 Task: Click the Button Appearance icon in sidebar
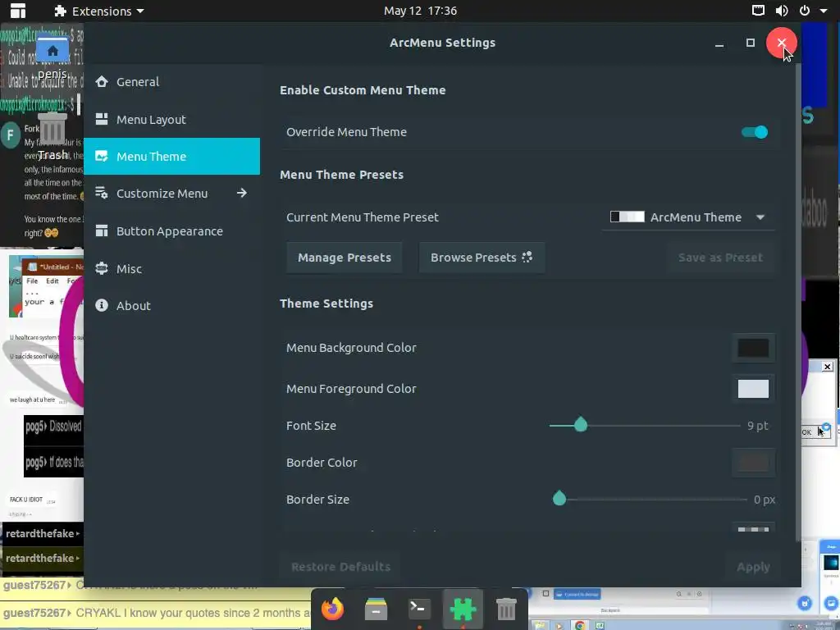[102, 231]
